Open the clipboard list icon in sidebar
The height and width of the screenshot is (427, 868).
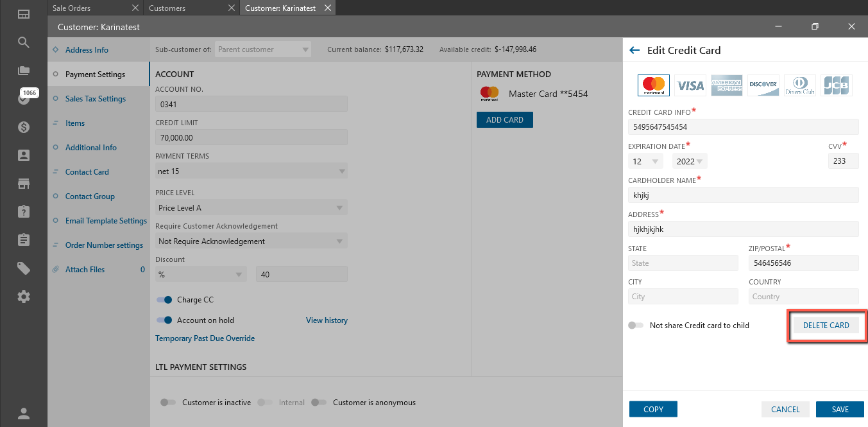23,240
